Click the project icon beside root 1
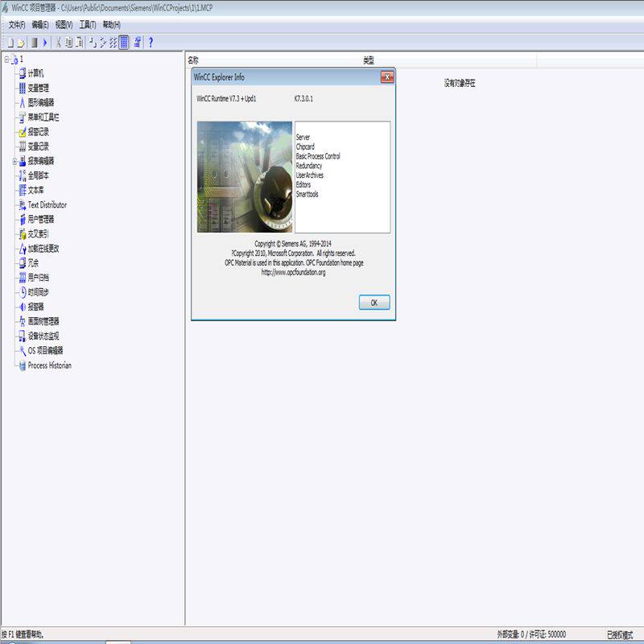 click(14, 60)
